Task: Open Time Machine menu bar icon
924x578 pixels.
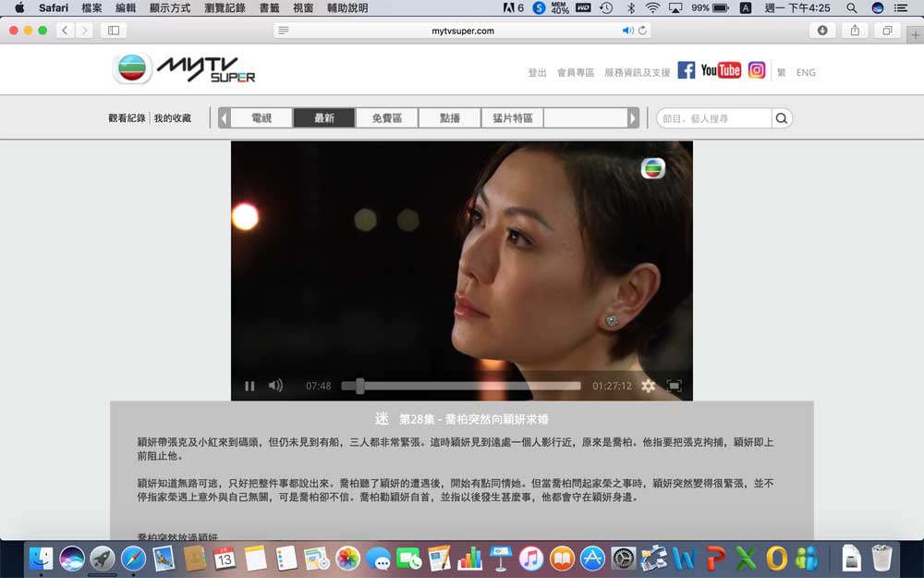Action: [606, 7]
